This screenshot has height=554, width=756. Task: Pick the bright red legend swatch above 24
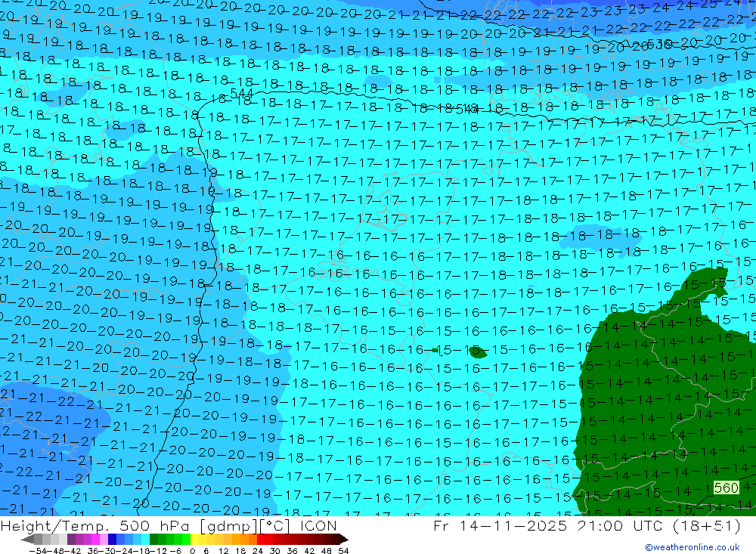261,539
